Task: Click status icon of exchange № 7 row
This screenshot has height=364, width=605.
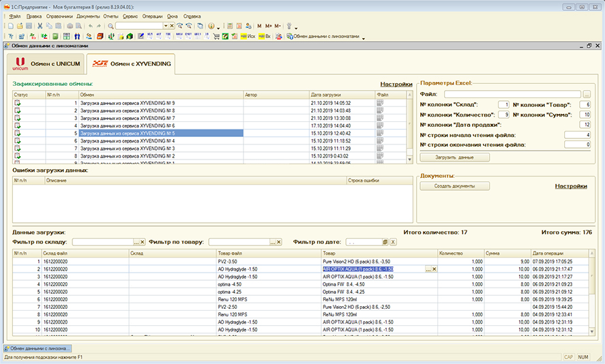Action: click(18, 118)
